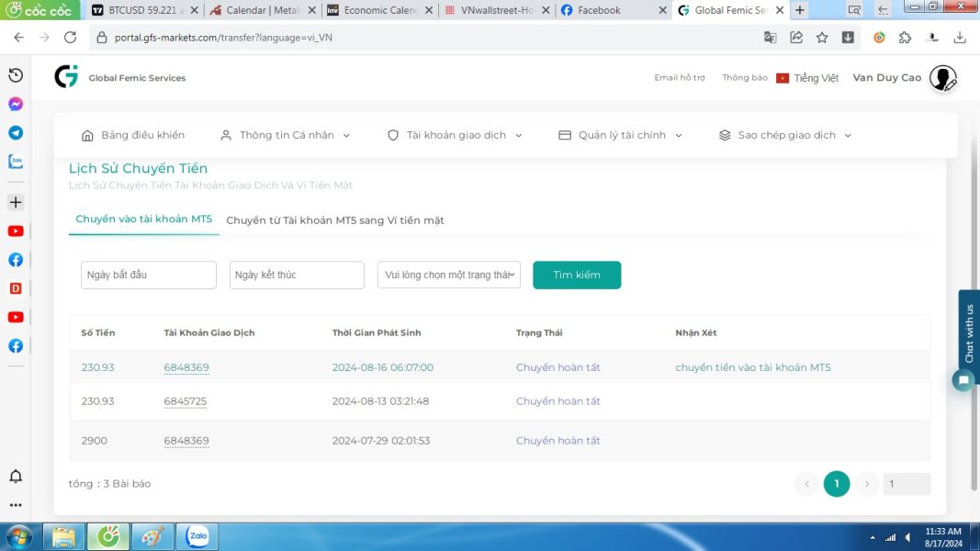
Task: Click the page jump input box
Action: (907, 484)
